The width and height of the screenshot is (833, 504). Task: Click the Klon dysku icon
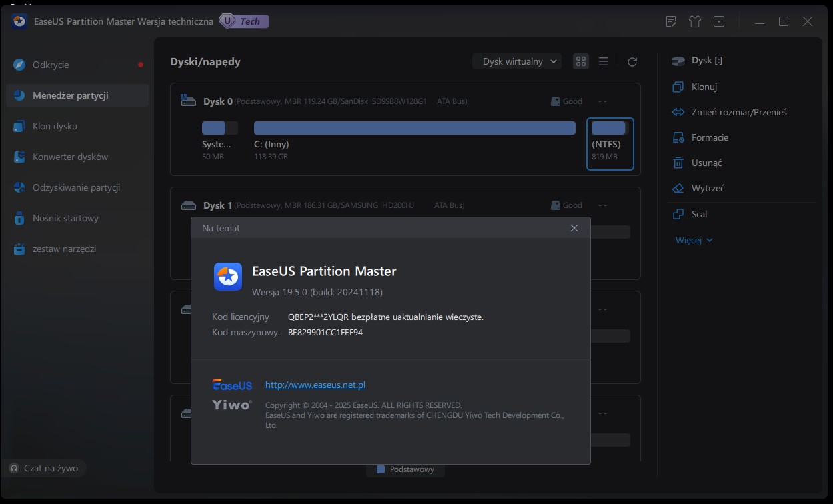click(20, 126)
